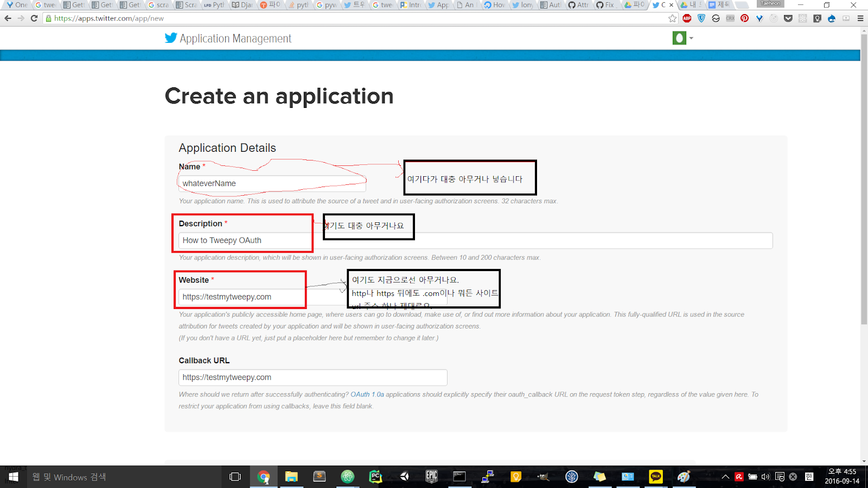868x488 pixels.
Task: Click the Twitter bird logo in the header
Action: point(171,38)
